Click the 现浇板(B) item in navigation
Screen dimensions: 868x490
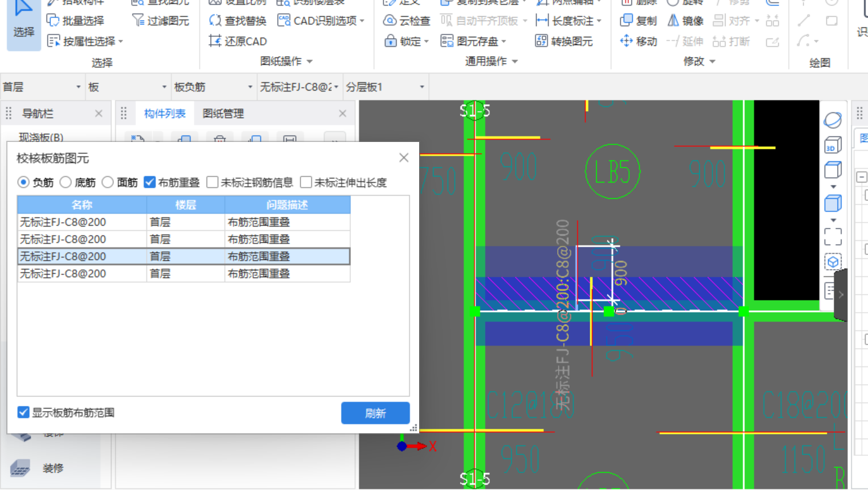click(41, 137)
